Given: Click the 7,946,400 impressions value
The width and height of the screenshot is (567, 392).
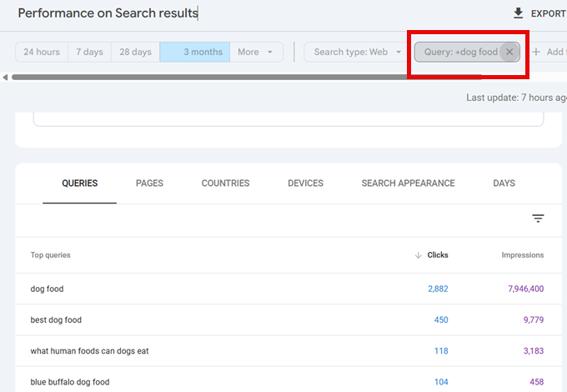Looking at the screenshot, I should [x=526, y=289].
